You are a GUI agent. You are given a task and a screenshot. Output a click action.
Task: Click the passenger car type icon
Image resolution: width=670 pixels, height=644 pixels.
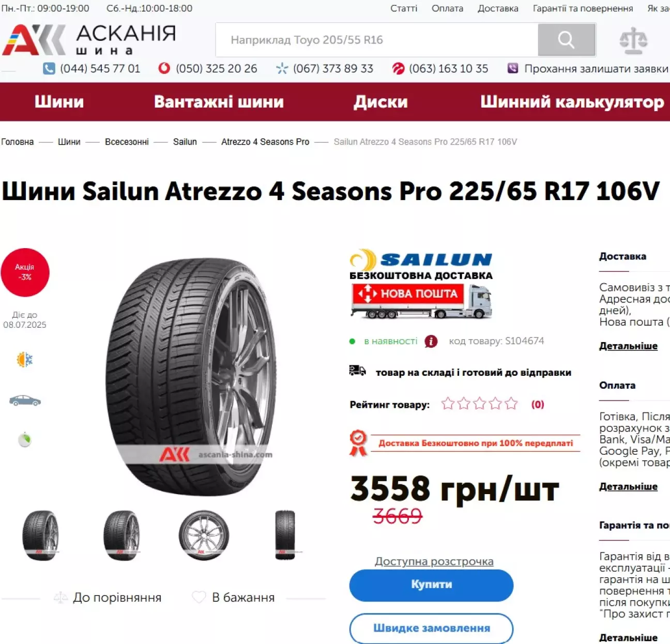(25, 401)
